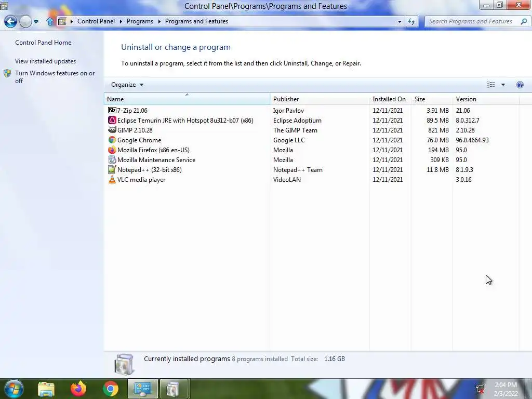Select Eclipse Temurin JRE with Hotspot entry

point(185,120)
